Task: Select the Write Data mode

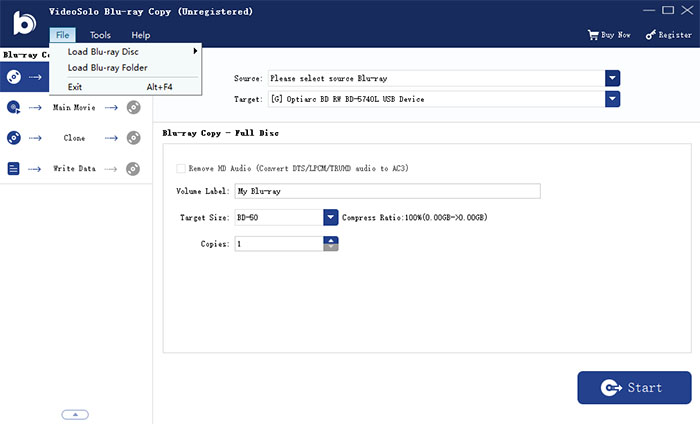Action: pos(74,168)
